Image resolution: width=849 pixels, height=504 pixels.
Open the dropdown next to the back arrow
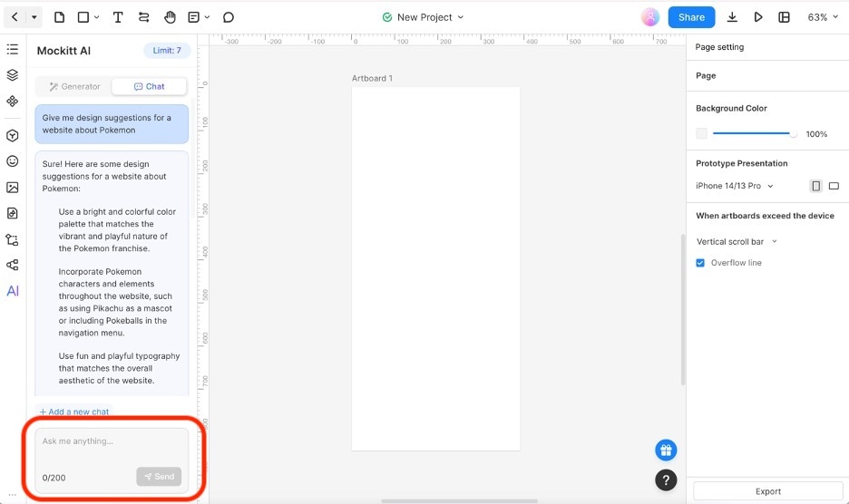[x=34, y=17]
